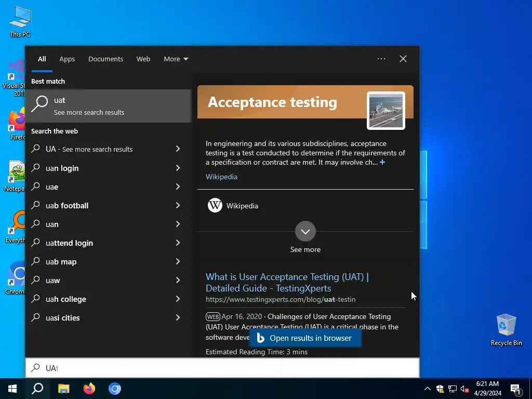Select the Chromium desktop shortcut
Viewport: 532px width, 399px height.
pos(15,278)
